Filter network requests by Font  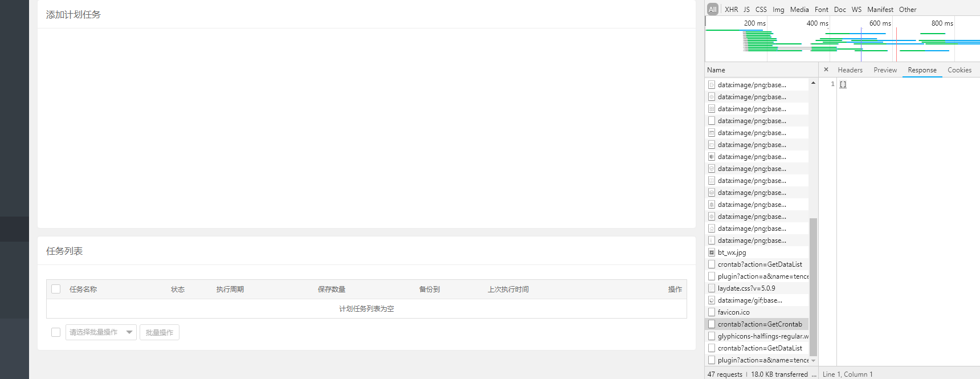click(822, 10)
